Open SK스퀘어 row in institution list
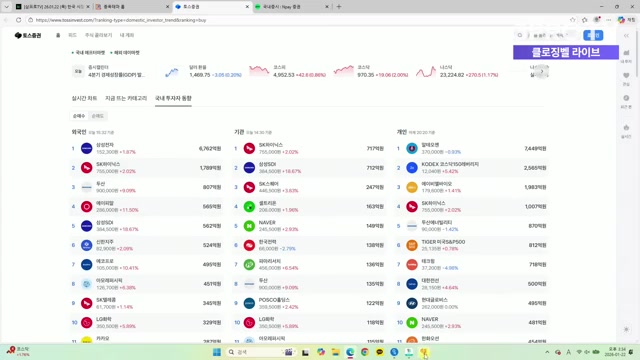This screenshot has height=360, width=640. 309,187
